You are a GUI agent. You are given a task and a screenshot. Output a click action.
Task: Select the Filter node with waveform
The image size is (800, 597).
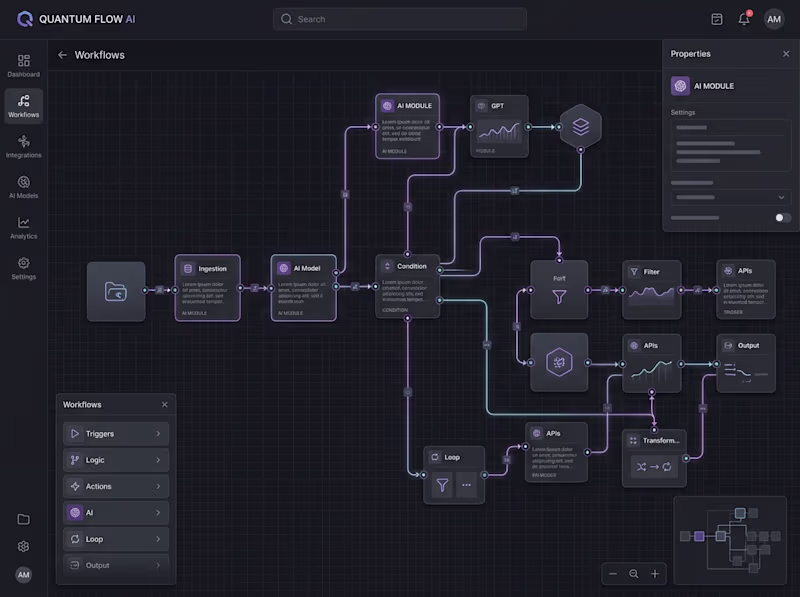652,290
